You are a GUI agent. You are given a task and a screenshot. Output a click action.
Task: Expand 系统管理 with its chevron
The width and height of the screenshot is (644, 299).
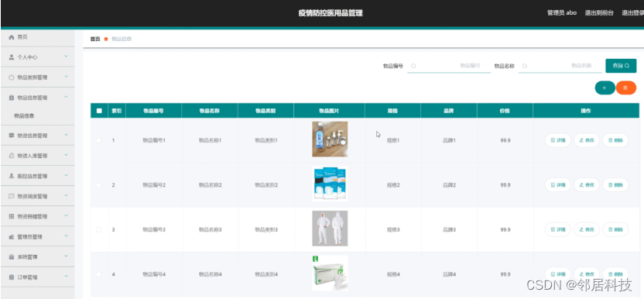pyautogui.click(x=66, y=256)
